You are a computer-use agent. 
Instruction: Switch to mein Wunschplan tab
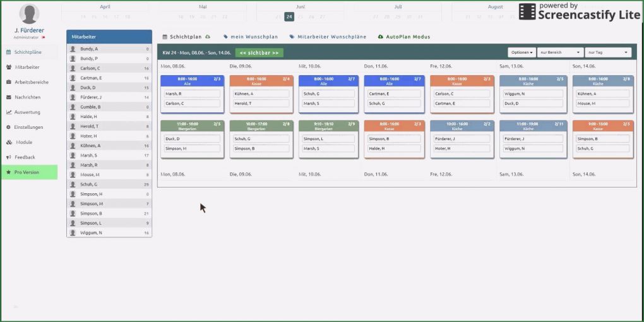[x=251, y=37]
